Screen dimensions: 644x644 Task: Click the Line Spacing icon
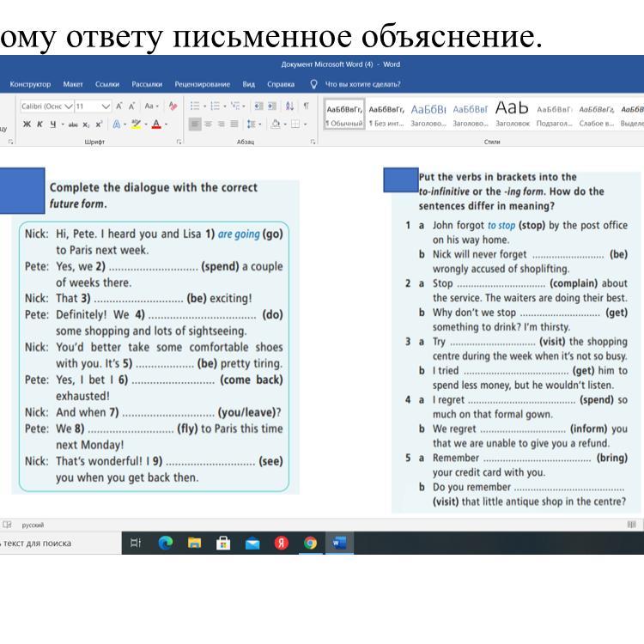(252, 124)
